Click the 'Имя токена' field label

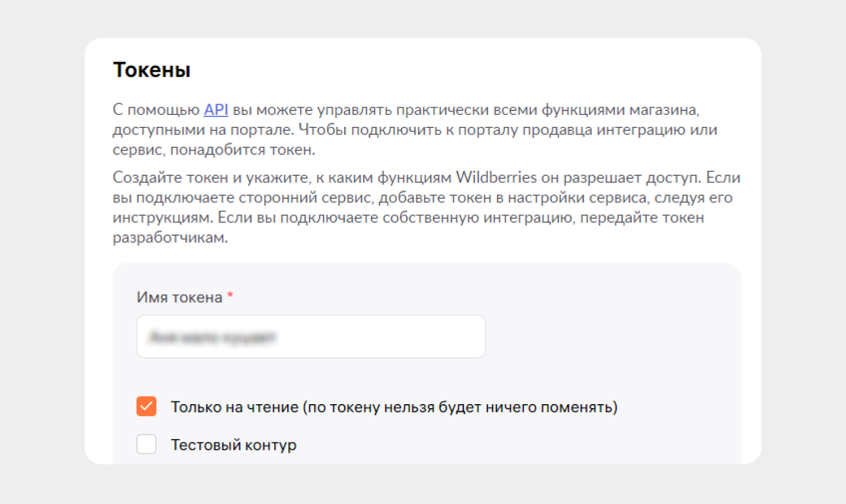[x=179, y=297]
